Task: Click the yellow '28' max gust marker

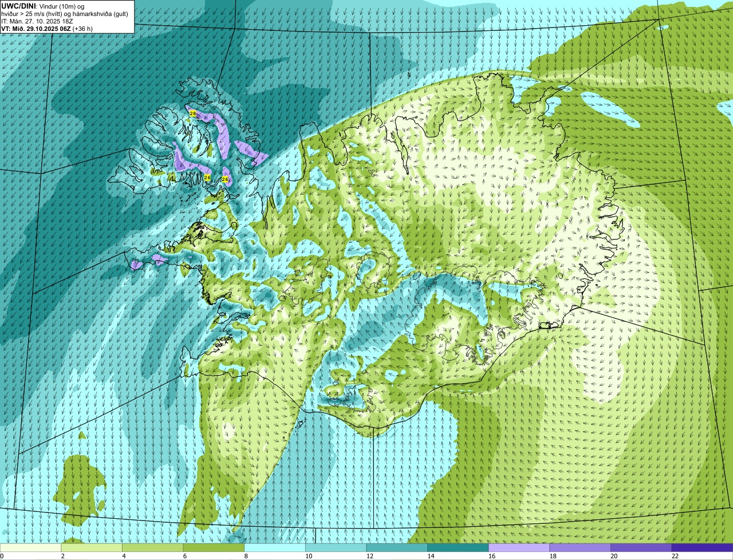Action: 192,114
